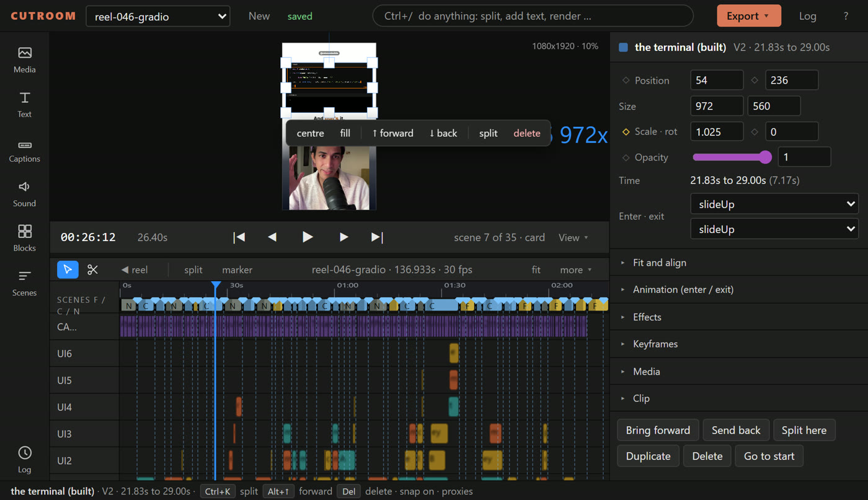The width and height of the screenshot is (868, 500).
Task: Click the Position X field showing 54
Action: click(717, 81)
